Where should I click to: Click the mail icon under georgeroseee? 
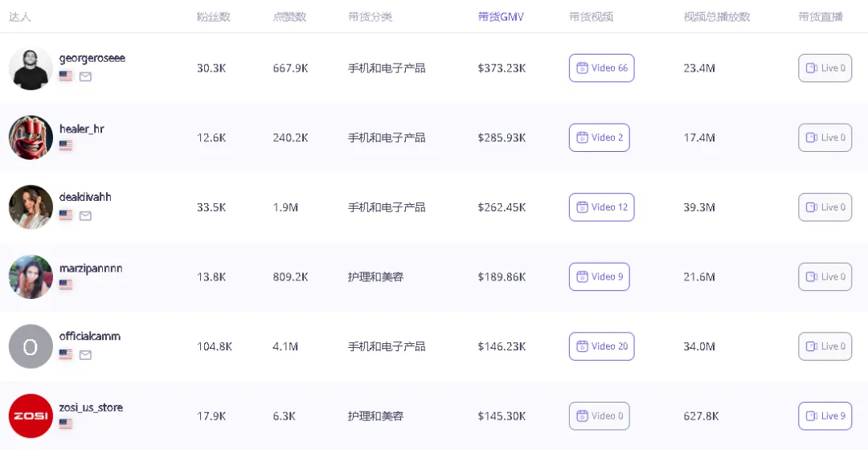pyautogui.click(x=85, y=76)
